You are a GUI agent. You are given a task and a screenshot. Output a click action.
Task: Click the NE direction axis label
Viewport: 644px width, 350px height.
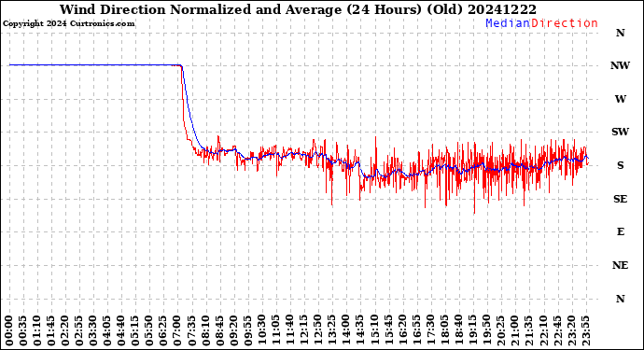(x=620, y=265)
